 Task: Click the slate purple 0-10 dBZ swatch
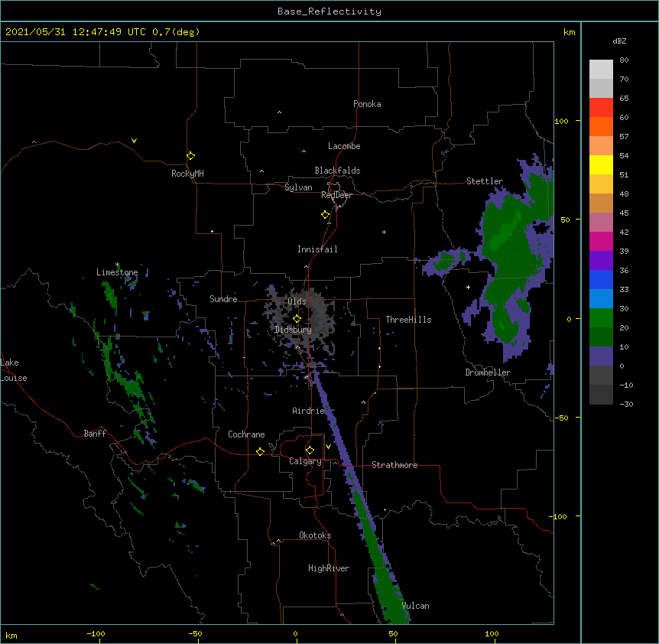(x=601, y=356)
